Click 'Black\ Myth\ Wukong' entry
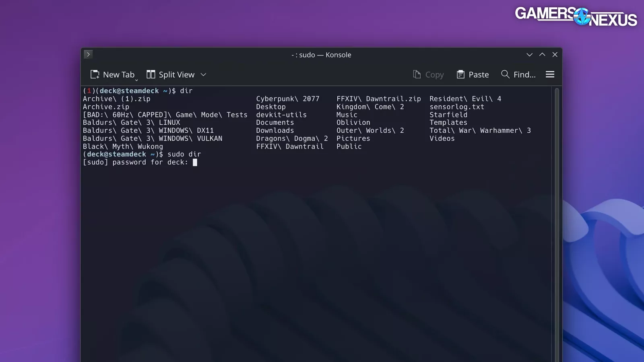 (x=123, y=147)
